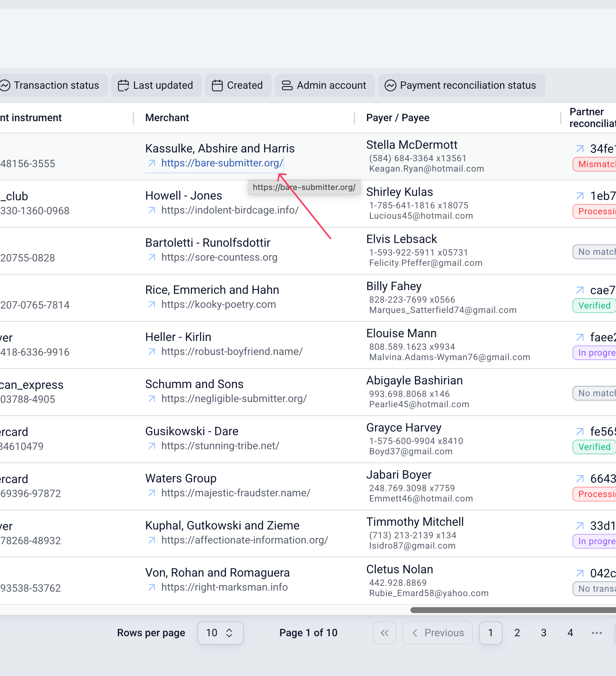This screenshot has height=676, width=616.
Task: Click the Admin account filter icon
Action: tap(287, 85)
